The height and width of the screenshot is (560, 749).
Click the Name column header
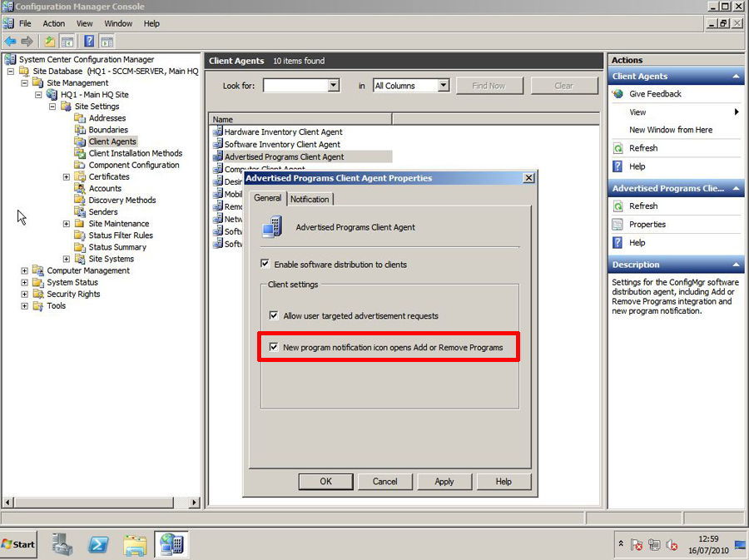pos(300,119)
